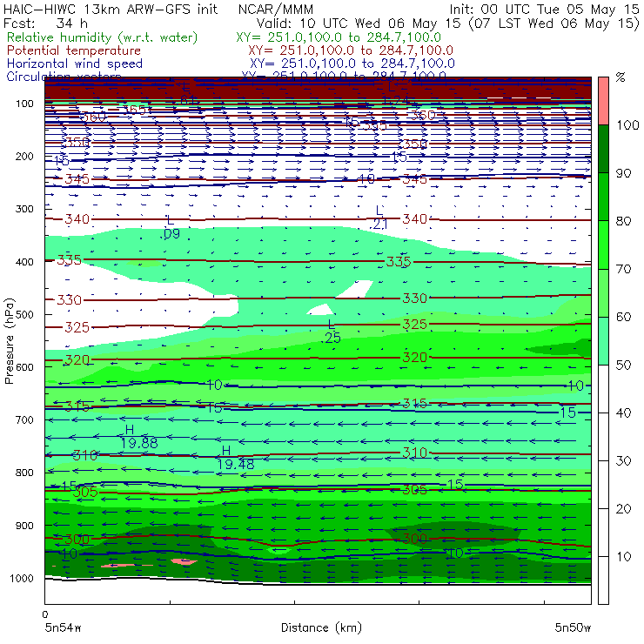Click the colorbar tick label '30'

click(x=623, y=461)
